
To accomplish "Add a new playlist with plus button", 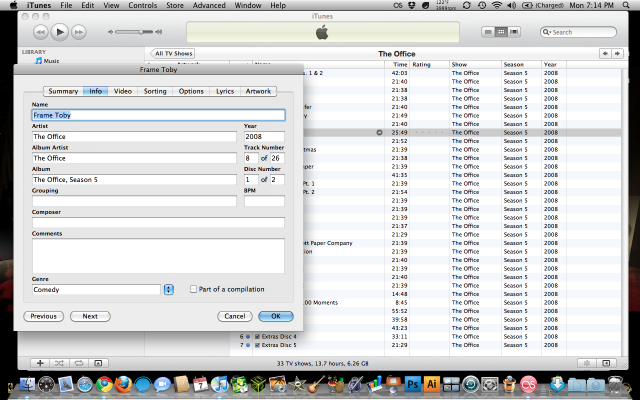I will coord(40,363).
